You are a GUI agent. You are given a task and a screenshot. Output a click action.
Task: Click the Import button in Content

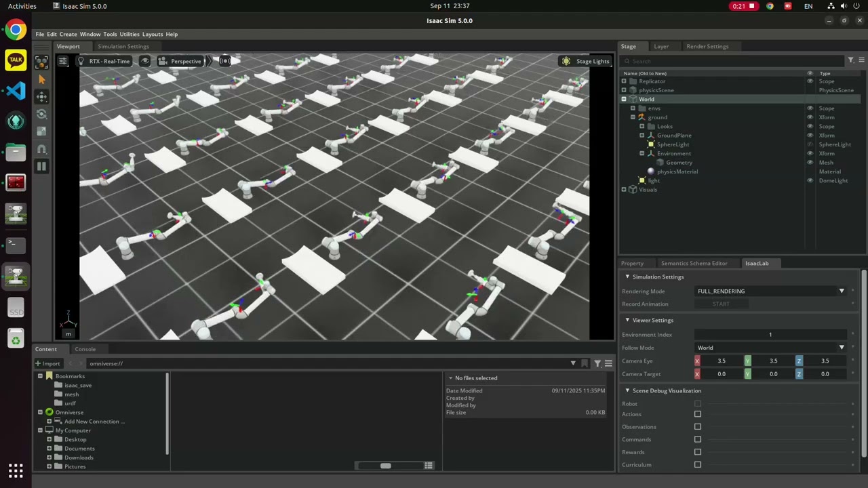pyautogui.click(x=47, y=363)
